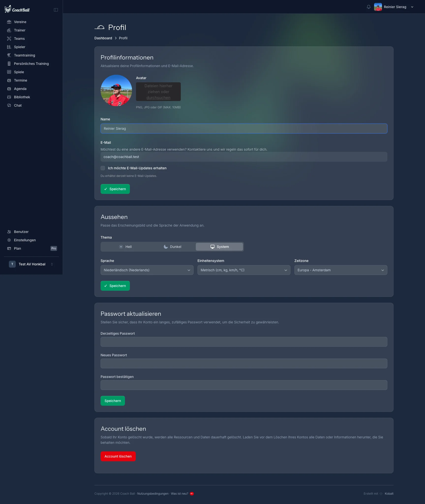Click the Einstellungen gear icon

9,240
